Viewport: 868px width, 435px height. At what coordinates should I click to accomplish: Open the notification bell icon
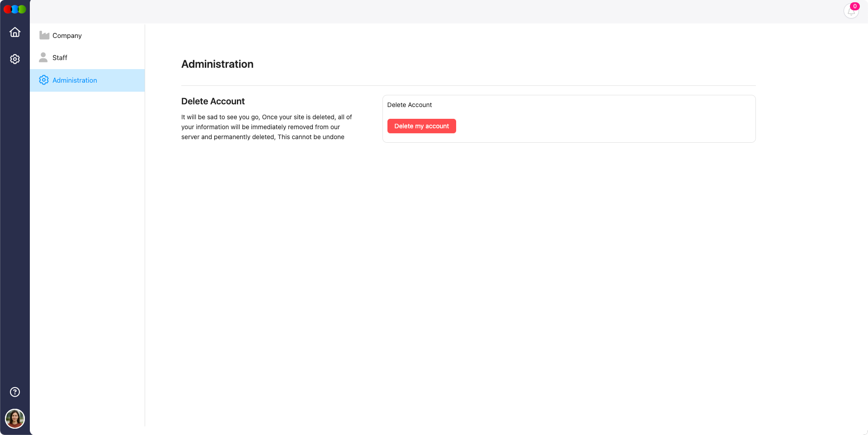pyautogui.click(x=851, y=11)
